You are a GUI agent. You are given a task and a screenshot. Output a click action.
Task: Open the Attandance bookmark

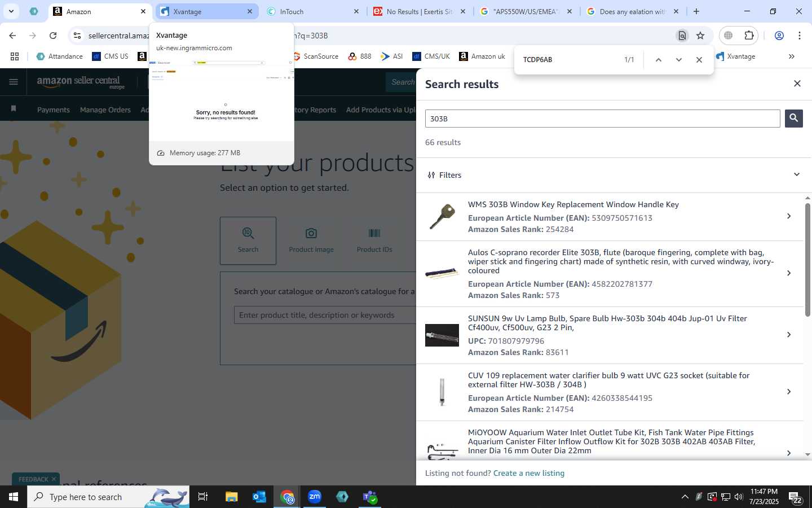59,56
